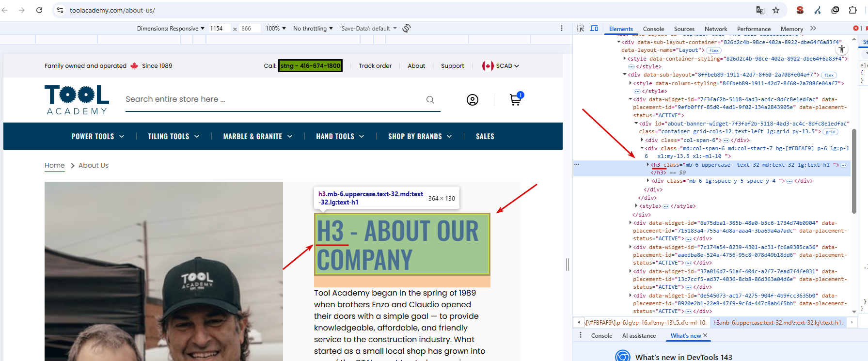868x361 pixels.
Task: Expand the h3 element's collapsed ellipsis
Action: tap(844, 165)
